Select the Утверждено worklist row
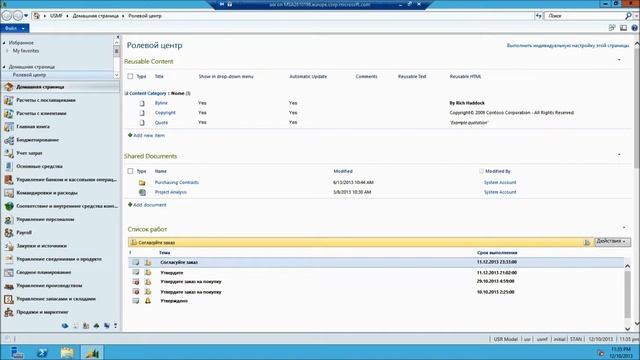640x360 pixels. pyautogui.click(x=376, y=301)
